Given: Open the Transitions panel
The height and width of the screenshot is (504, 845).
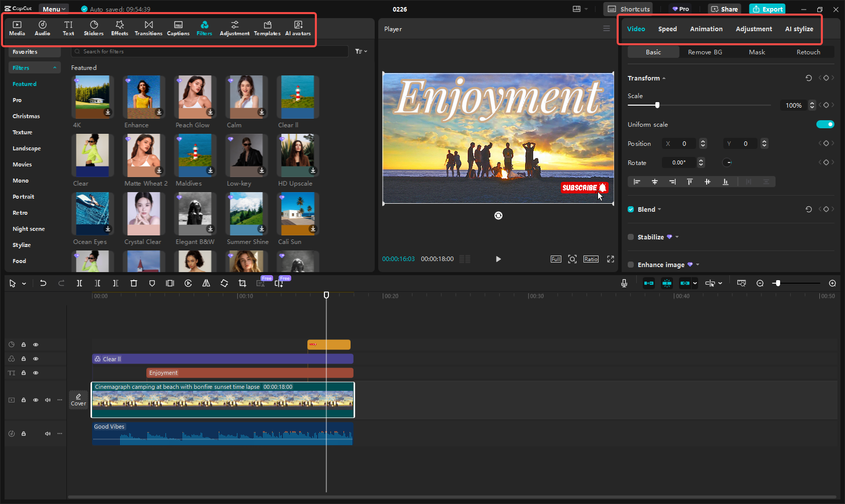Looking at the screenshot, I should 148,28.
